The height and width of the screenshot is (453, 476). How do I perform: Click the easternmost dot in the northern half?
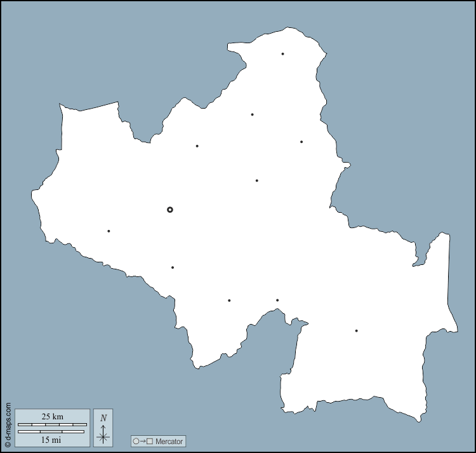pyautogui.click(x=301, y=142)
